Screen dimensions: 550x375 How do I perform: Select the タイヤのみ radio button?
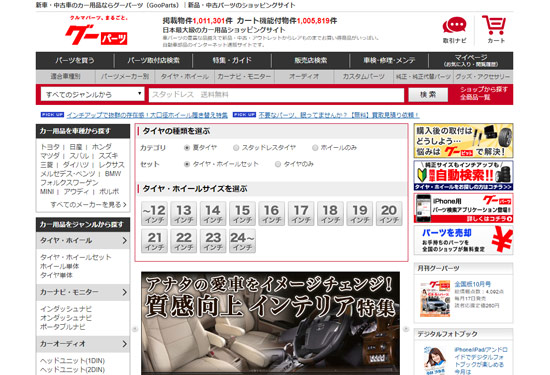pyautogui.click(x=278, y=164)
